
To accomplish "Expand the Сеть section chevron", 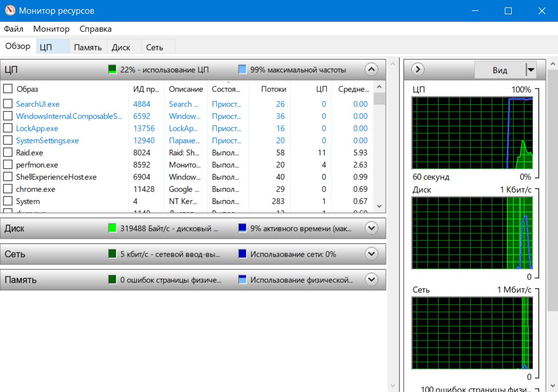I will [371, 254].
